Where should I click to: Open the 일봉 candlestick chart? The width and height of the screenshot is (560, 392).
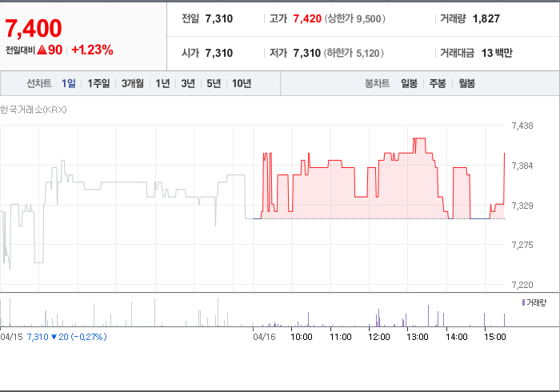point(409,83)
